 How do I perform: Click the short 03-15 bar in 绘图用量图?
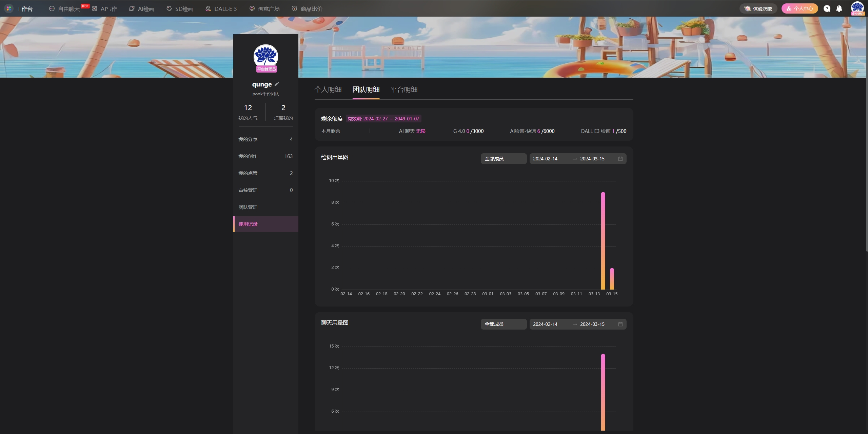[x=612, y=279]
